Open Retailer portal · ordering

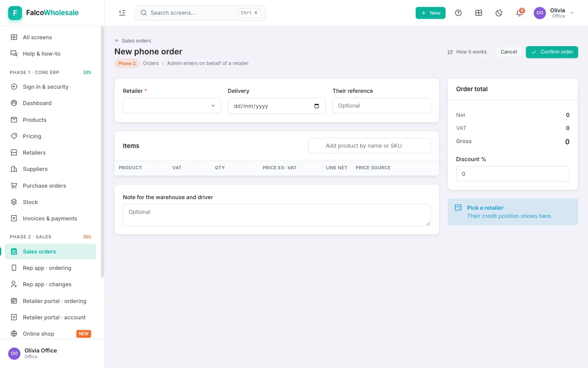point(51,301)
